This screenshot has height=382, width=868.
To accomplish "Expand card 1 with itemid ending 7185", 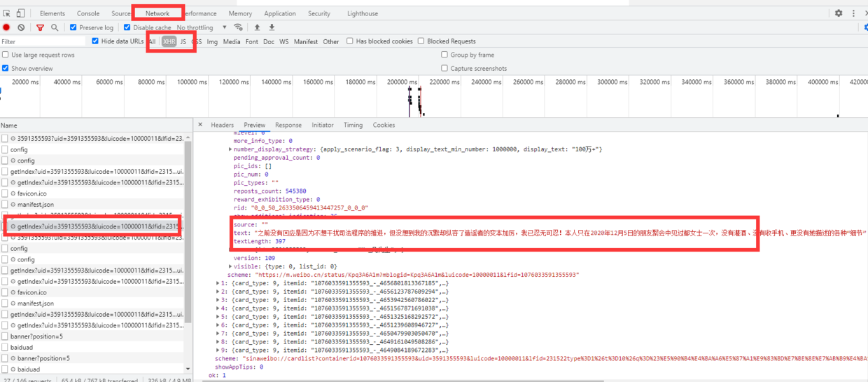I will (218, 283).
